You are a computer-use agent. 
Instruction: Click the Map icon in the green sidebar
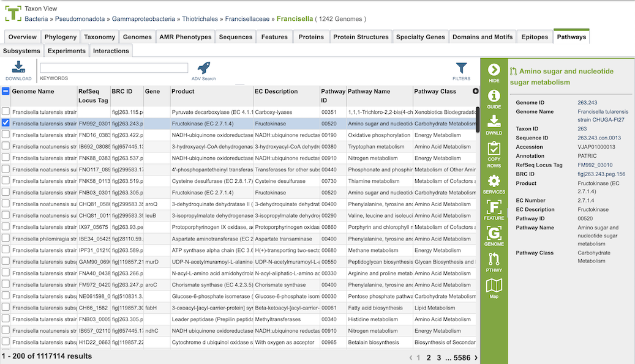494,286
